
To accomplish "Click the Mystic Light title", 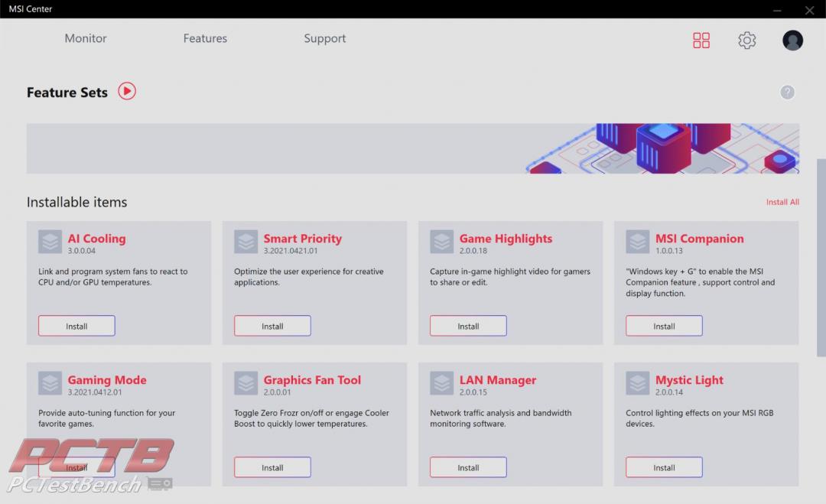I will (689, 379).
